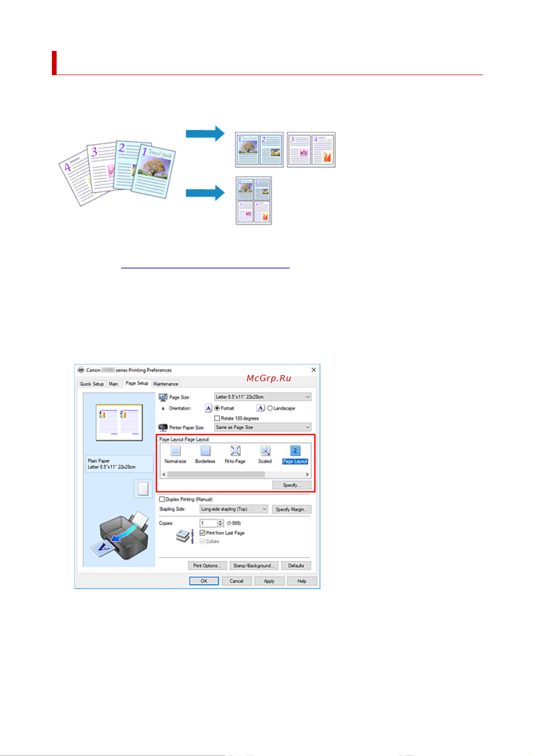Click the Landscape orientation A icon
Viewport: 535px width, 756px height.
coord(260,408)
